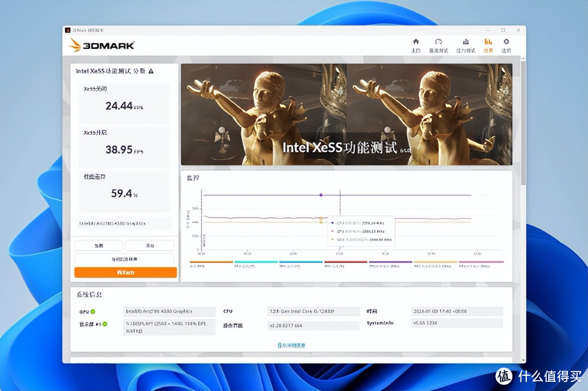Click the scrollbar up arrow
The image size is (588, 391).
click(x=523, y=59)
